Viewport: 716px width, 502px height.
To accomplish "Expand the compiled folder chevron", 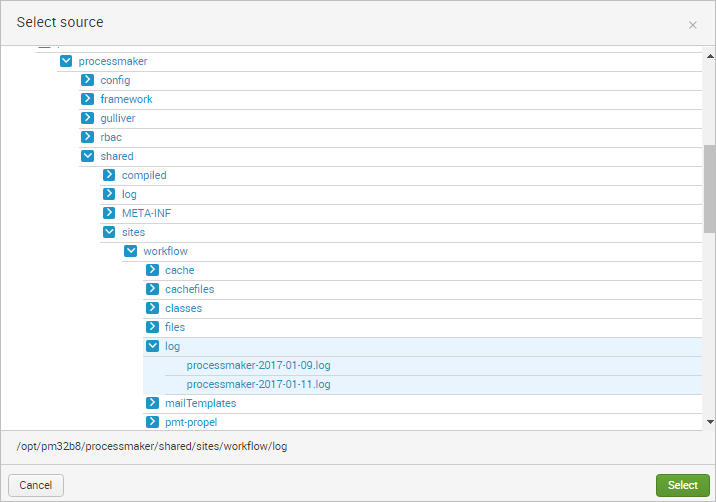I will click(x=109, y=175).
